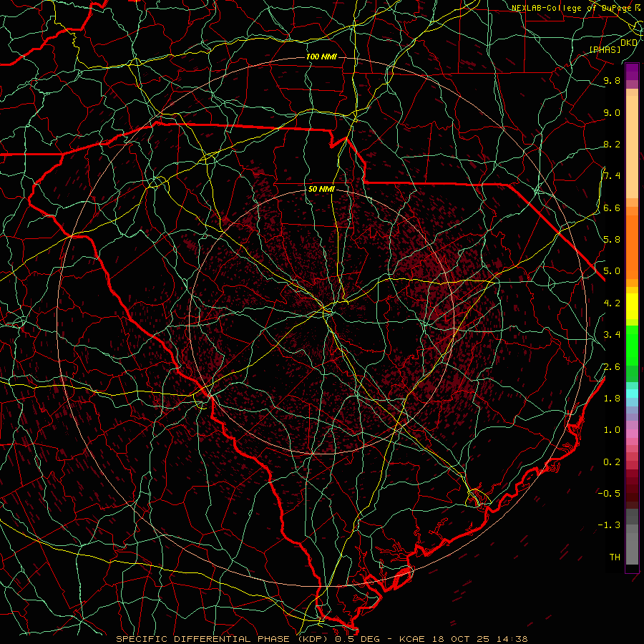
Task: Click the DKD label above the color scale
Action: tap(629, 42)
